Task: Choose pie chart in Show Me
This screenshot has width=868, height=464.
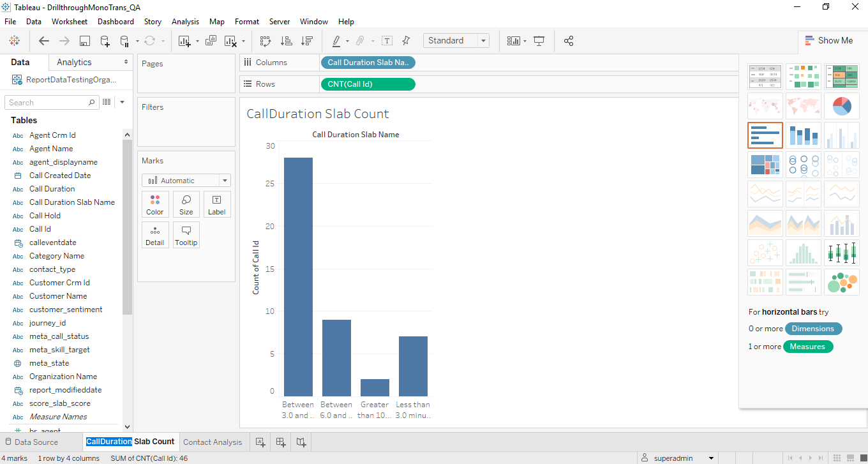Action: [x=842, y=106]
